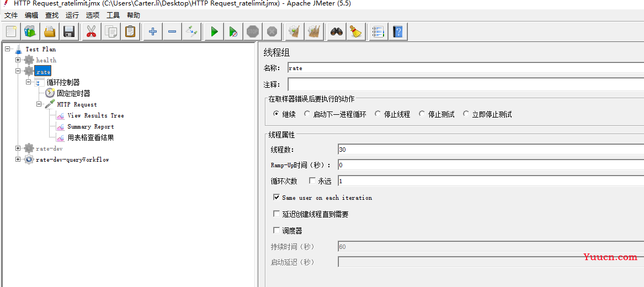Screen dimensions: 644x287
Task: Open the 运行 menu
Action: pos(72,15)
